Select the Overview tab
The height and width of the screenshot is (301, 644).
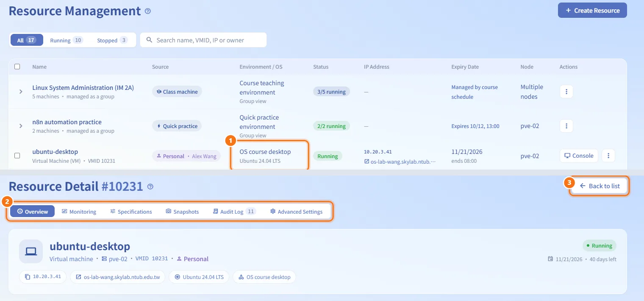coord(33,211)
